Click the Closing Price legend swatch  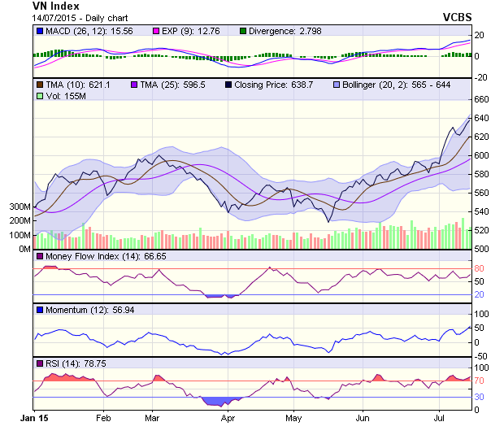230,85
